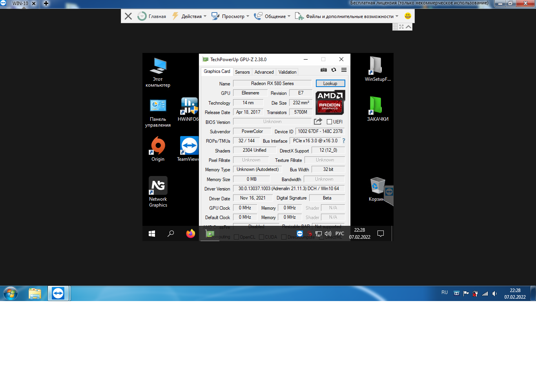The height and width of the screenshot is (392, 536).
Task: Open the GPU-Z hamburger menu
Action: click(x=344, y=70)
